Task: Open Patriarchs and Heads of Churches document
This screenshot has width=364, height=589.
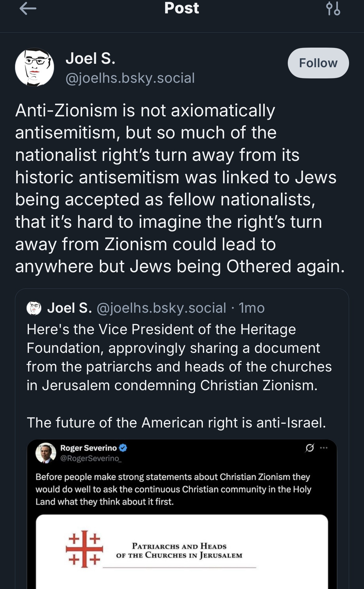Action: pos(179,551)
